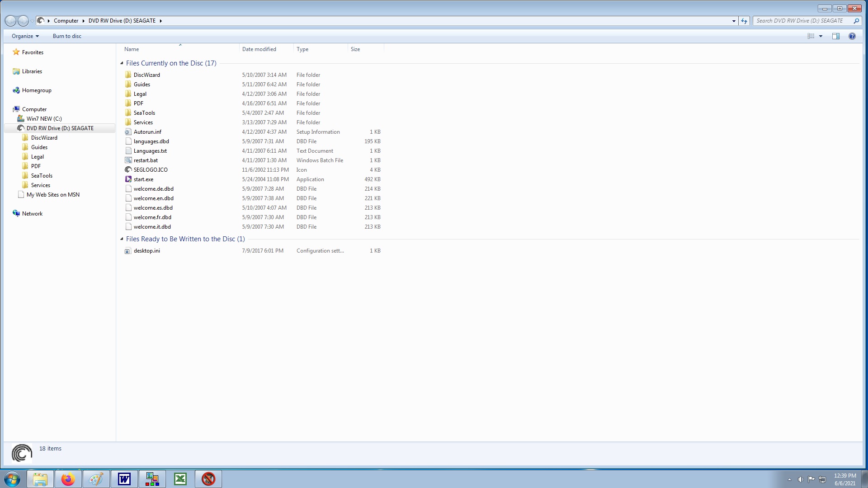The height and width of the screenshot is (488, 868).
Task: Click the start.exe application file
Action: click(143, 179)
